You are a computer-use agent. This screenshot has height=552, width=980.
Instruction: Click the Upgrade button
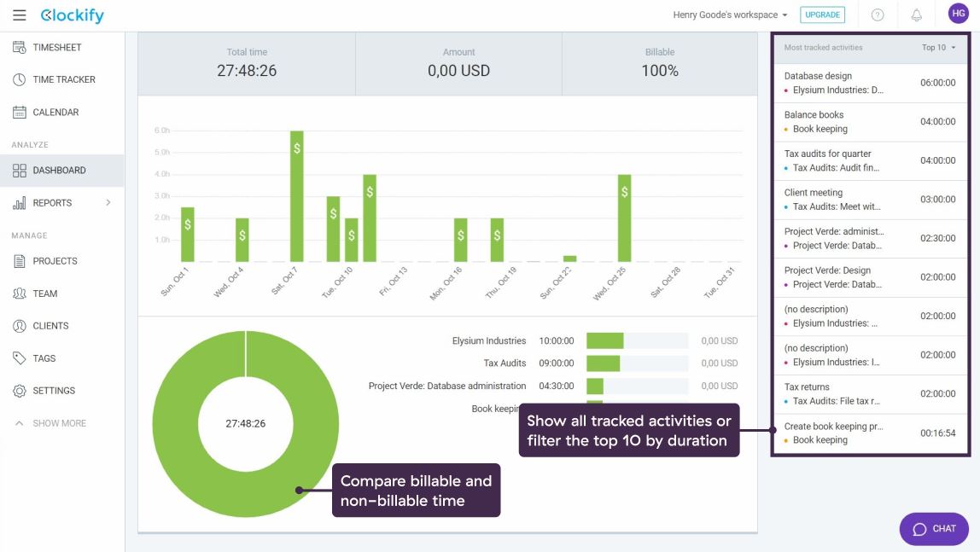point(822,15)
